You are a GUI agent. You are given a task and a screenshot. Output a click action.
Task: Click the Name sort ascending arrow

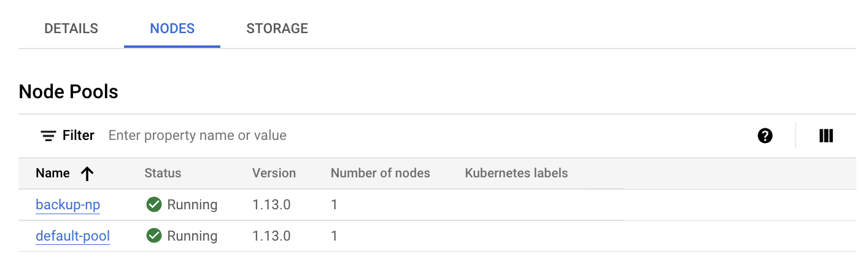pyautogui.click(x=87, y=174)
